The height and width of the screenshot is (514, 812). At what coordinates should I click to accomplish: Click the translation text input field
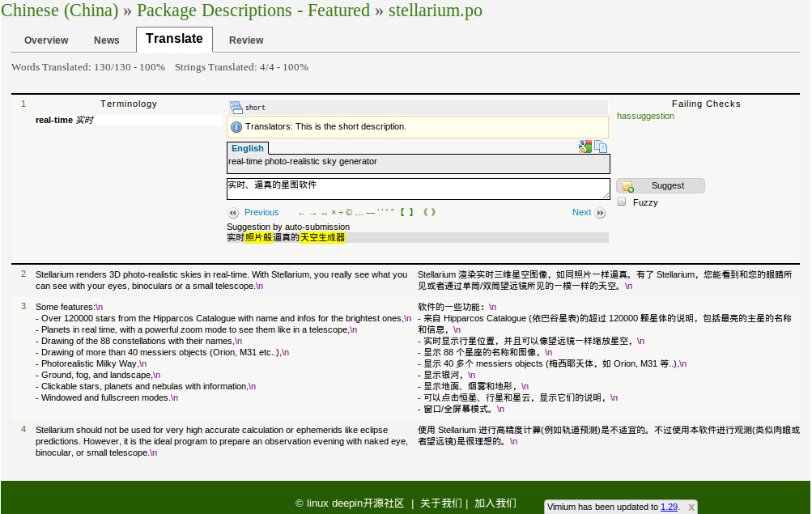pos(418,189)
